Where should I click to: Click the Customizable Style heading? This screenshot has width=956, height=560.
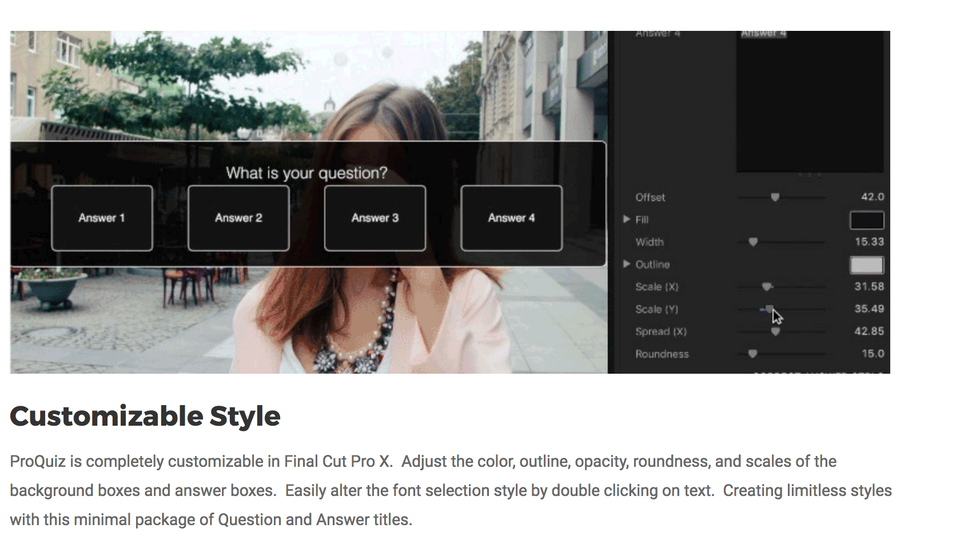(145, 416)
